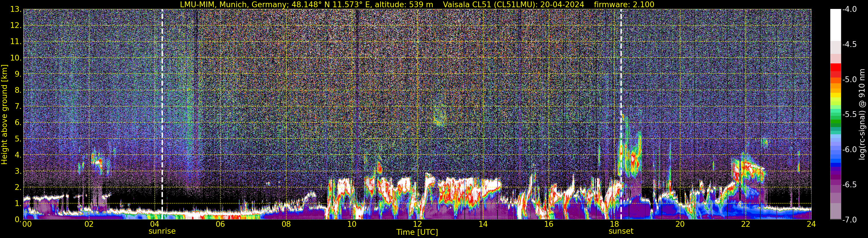Screen dimensions: 868x238
Task: Click the 'Height above ground [km]' axis label
Action: [x=4, y=115]
